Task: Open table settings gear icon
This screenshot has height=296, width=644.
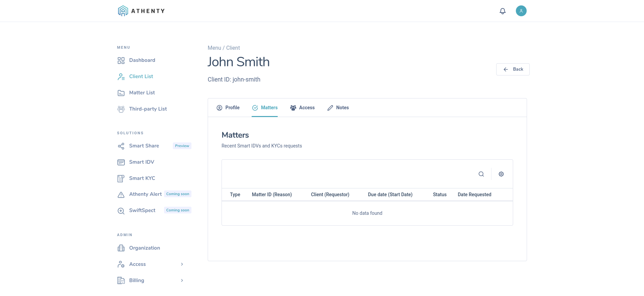Action: click(501, 174)
